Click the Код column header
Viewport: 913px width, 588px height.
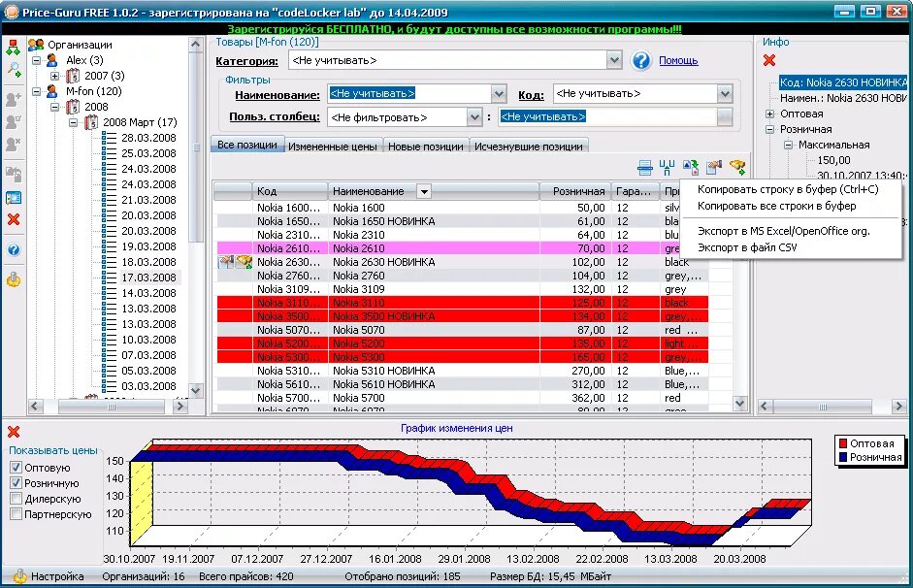(289, 191)
